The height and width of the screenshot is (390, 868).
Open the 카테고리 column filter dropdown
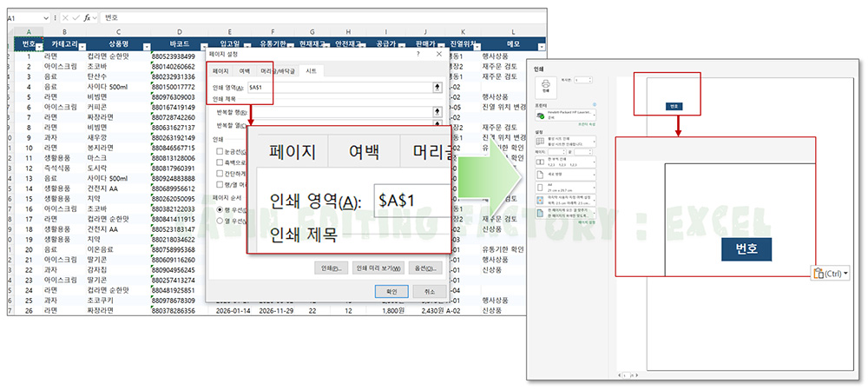pos(82,47)
